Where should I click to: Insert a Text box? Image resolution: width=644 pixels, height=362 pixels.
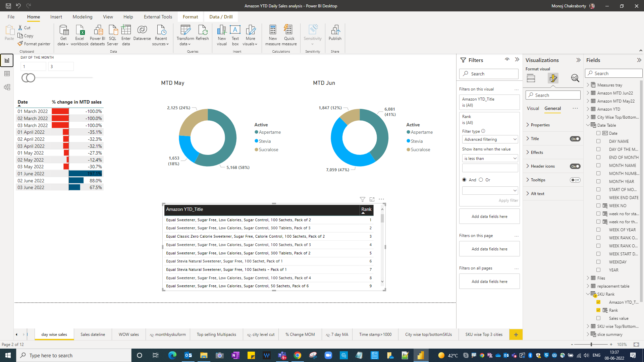[235, 35]
